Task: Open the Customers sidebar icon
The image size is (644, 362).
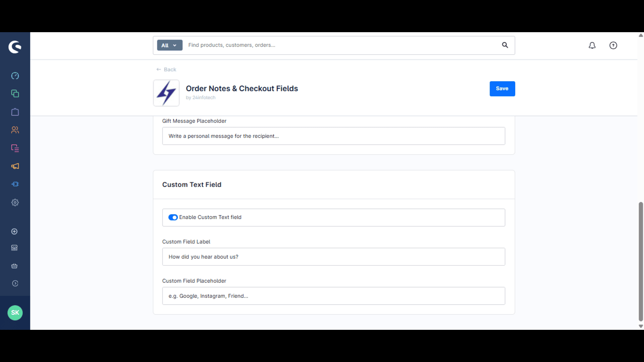Action: click(15, 130)
